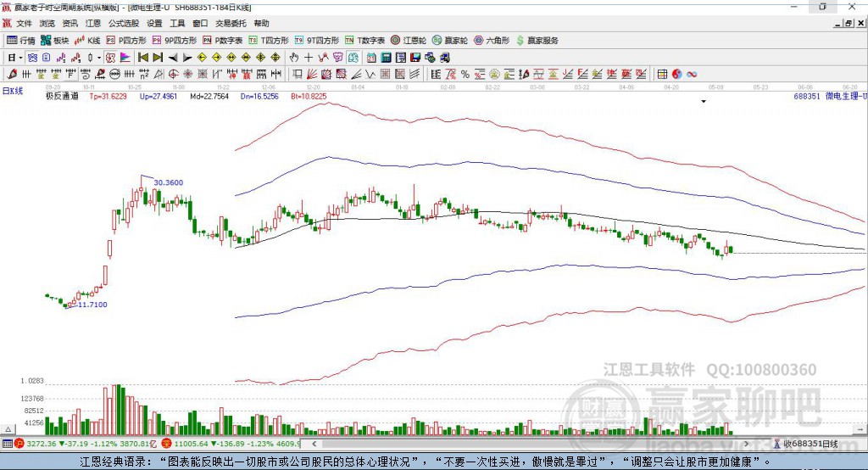The height and width of the screenshot is (470, 868).
Task: Open the 设置 menu
Action: coord(154,23)
